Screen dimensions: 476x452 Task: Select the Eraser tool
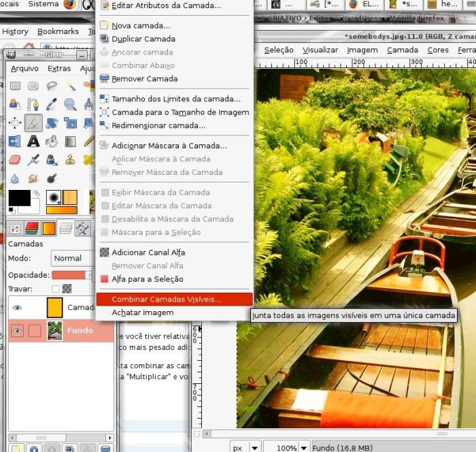(15, 160)
